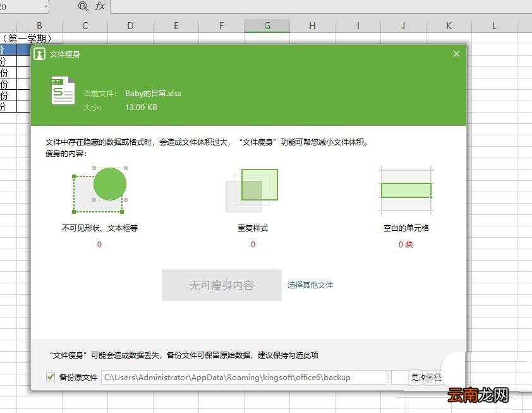
Task: Click the disabled 无可瘦身内容 button
Action: [222, 285]
